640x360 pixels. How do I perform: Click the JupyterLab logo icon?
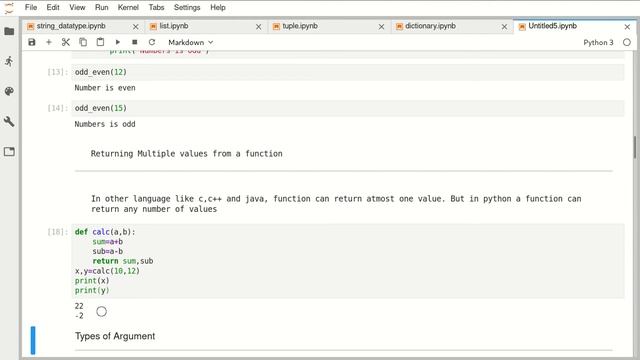9,7
